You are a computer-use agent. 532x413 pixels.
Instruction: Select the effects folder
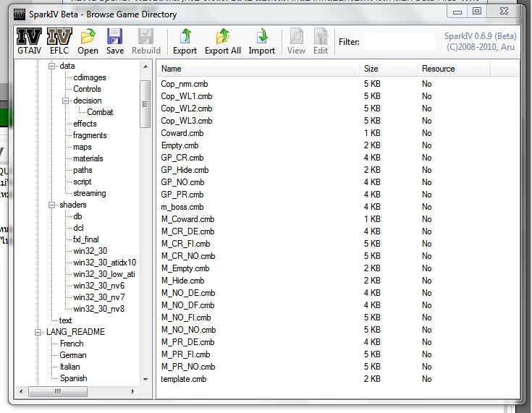85,124
